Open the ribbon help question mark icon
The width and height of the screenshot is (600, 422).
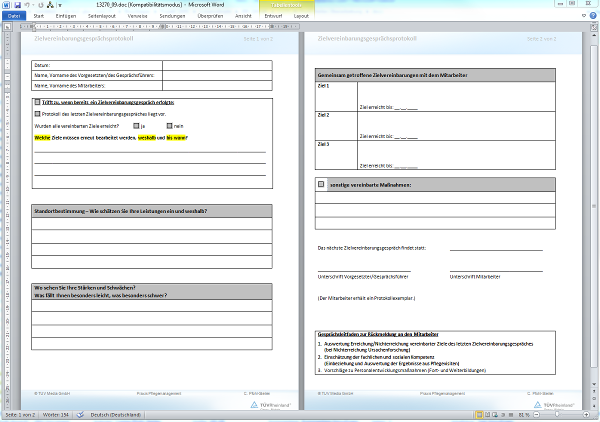click(x=592, y=17)
